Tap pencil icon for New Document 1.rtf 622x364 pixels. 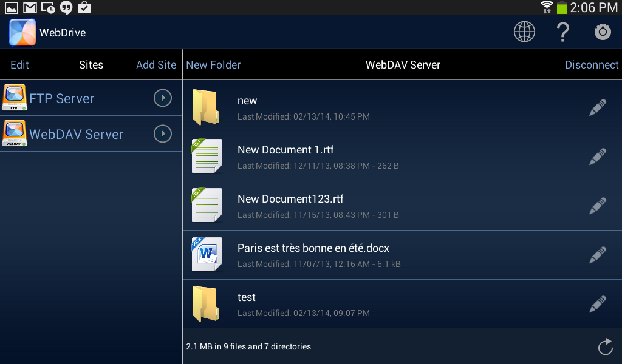tap(598, 157)
